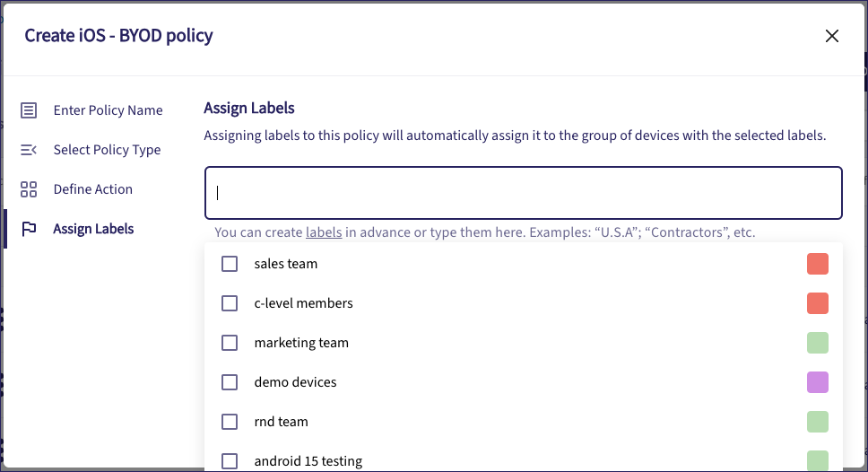Click the green swatch beside marketing team
The width and height of the screenshot is (868, 472).
click(817, 343)
